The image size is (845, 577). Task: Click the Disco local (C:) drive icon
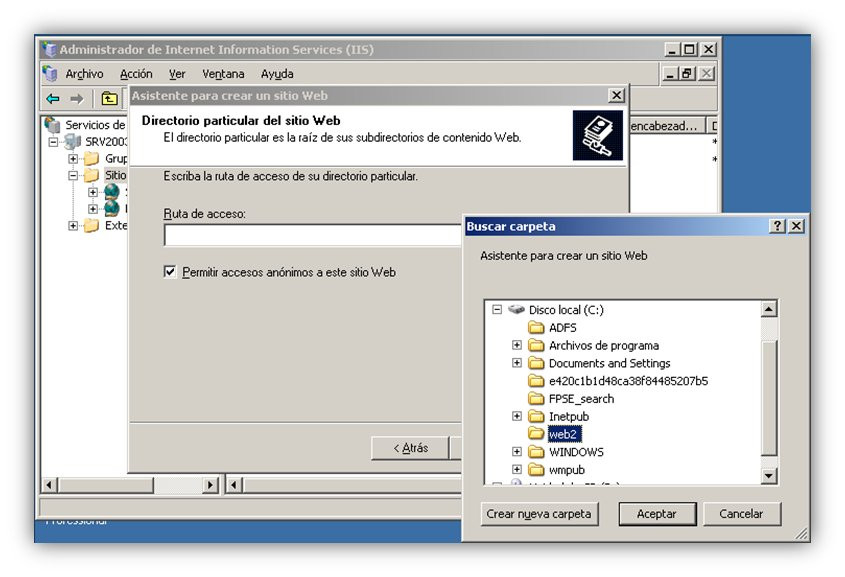[516, 310]
